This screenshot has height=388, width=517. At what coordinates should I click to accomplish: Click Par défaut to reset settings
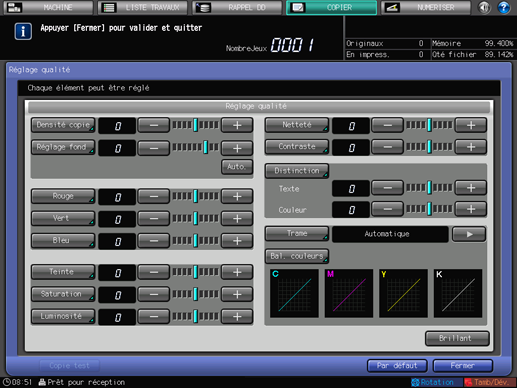click(x=397, y=366)
